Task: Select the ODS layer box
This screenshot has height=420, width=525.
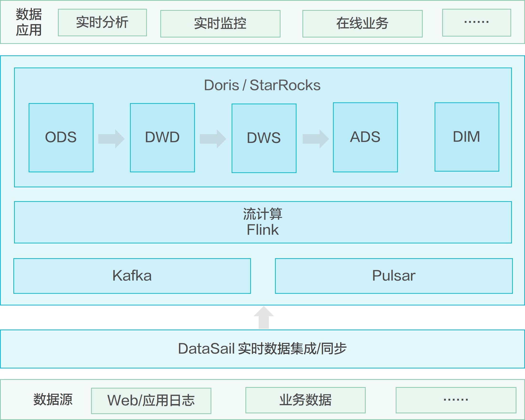Action: 61,138
